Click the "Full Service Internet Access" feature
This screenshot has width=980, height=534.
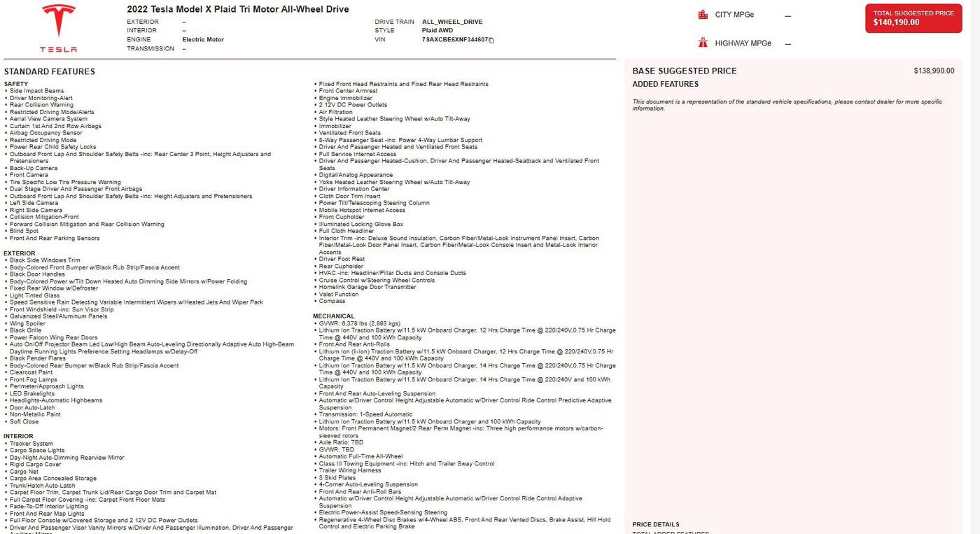tap(358, 154)
